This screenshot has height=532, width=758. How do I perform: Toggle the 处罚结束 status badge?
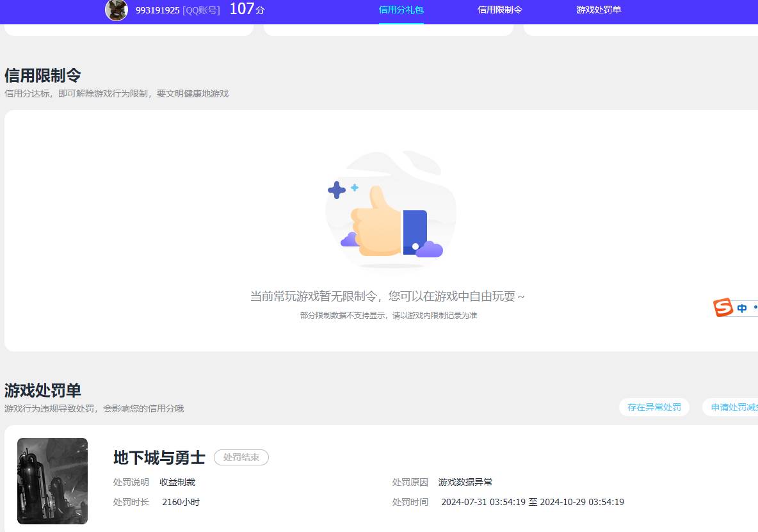click(x=241, y=457)
